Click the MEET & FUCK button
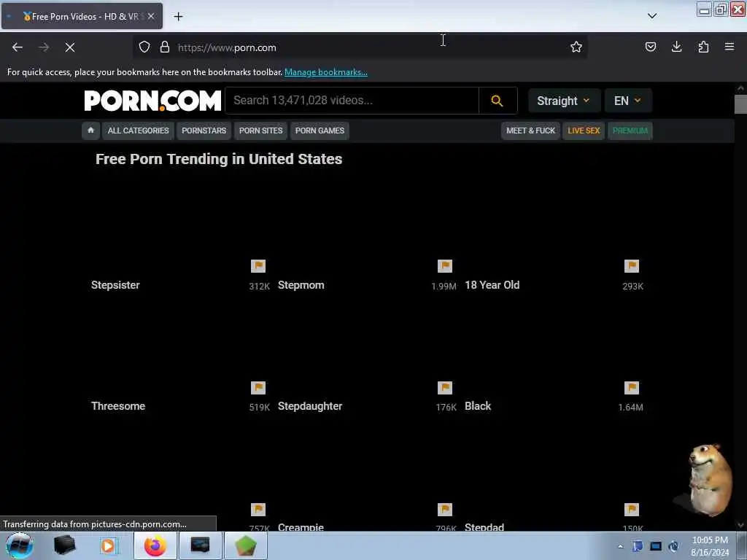Viewport: 747px width, 560px height. pos(531,131)
